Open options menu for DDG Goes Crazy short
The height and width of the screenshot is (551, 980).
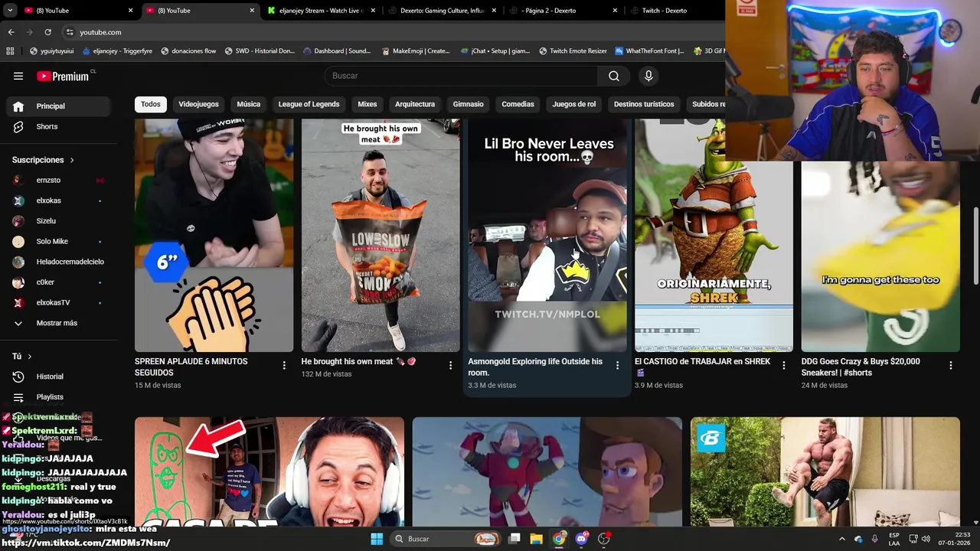[x=951, y=366]
